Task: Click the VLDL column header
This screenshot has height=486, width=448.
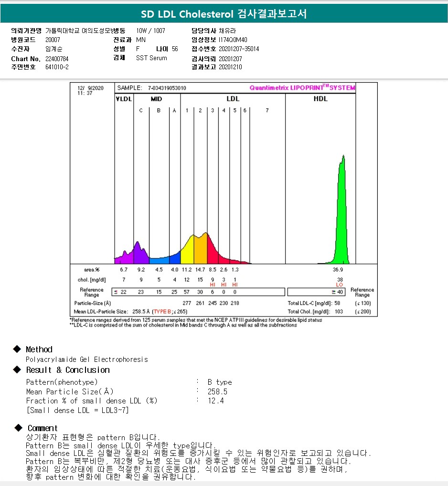Action: tap(124, 99)
